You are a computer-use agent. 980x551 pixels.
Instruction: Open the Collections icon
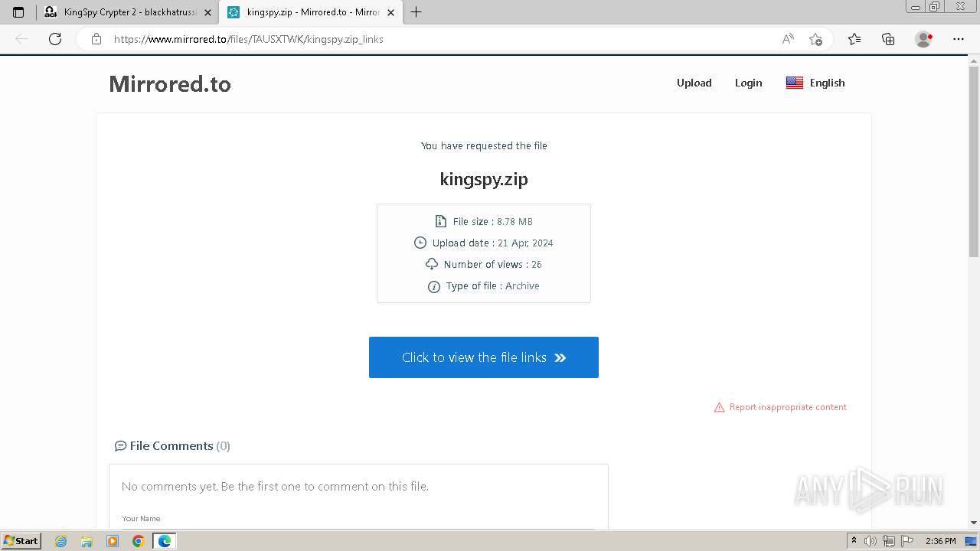coord(888,39)
